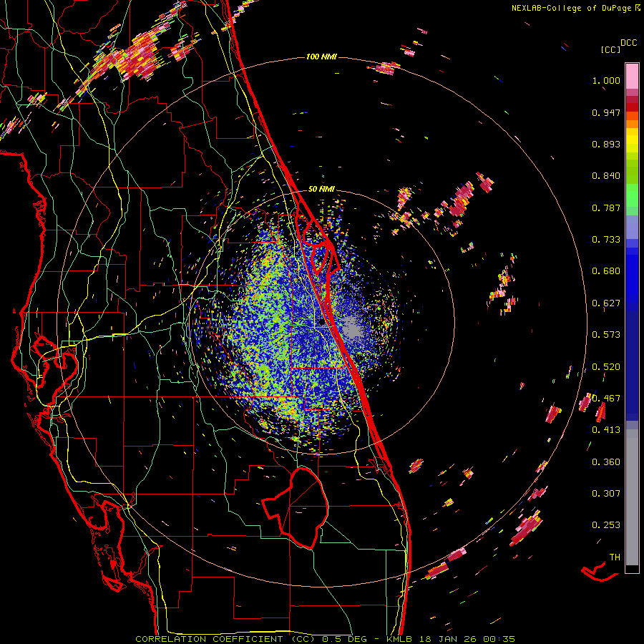Click the 0.573 scale value

coord(606,335)
